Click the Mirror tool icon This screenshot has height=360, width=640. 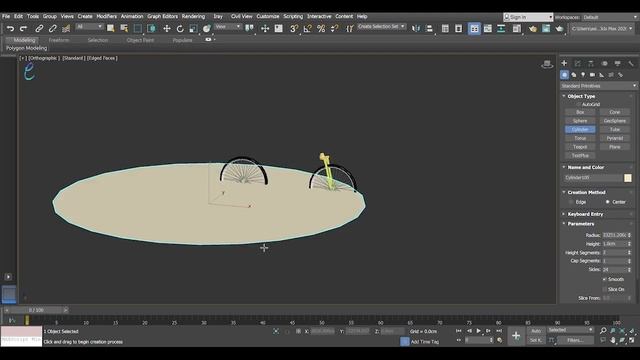point(416,29)
